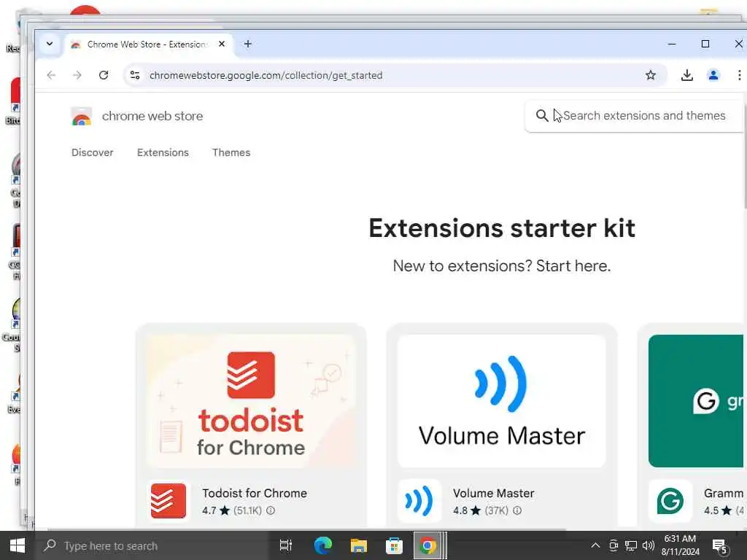Go forward to the next page
The image size is (747, 560).
(x=77, y=75)
